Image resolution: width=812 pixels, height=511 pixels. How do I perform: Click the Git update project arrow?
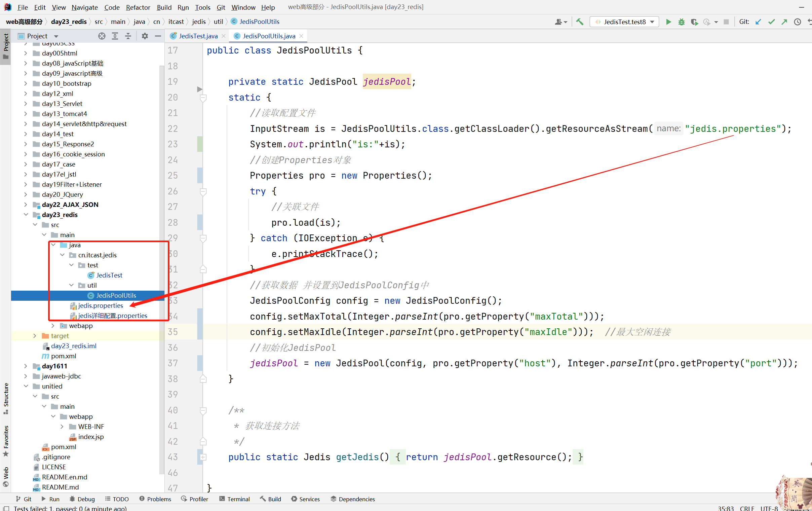[759, 22]
